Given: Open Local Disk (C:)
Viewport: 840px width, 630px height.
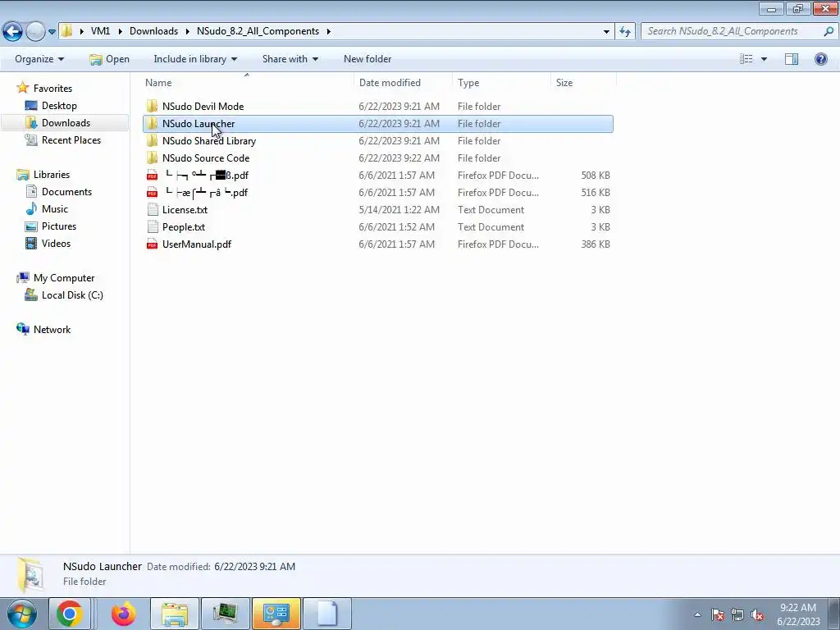Looking at the screenshot, I should [72, 295].
